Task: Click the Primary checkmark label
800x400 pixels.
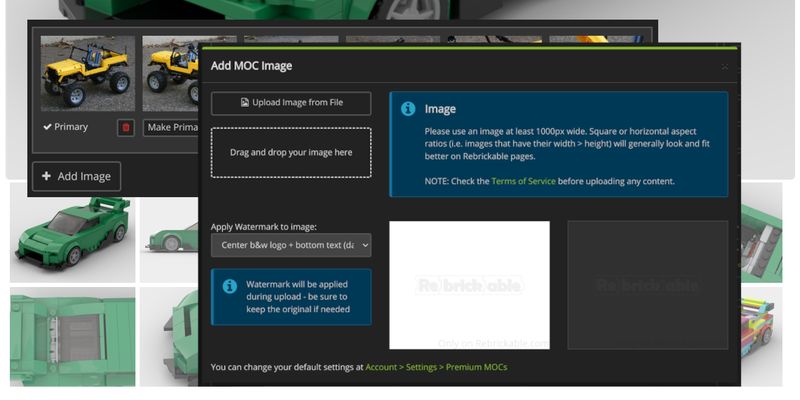Action: (x=65, y=127)
